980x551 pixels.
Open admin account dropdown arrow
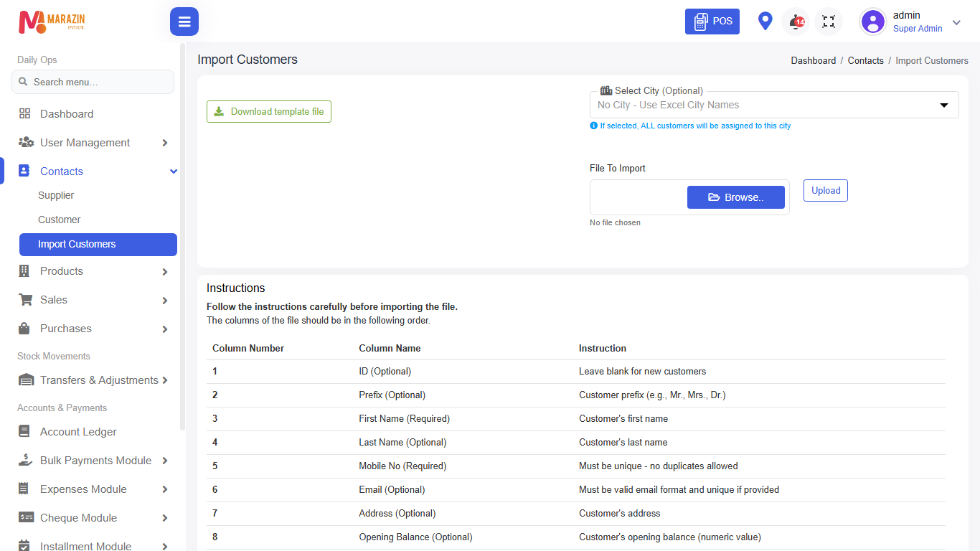coord(956,22)
